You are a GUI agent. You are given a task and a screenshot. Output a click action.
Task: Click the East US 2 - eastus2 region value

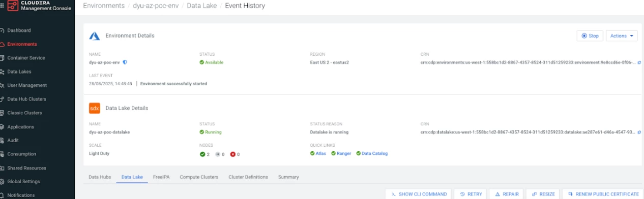329,62
